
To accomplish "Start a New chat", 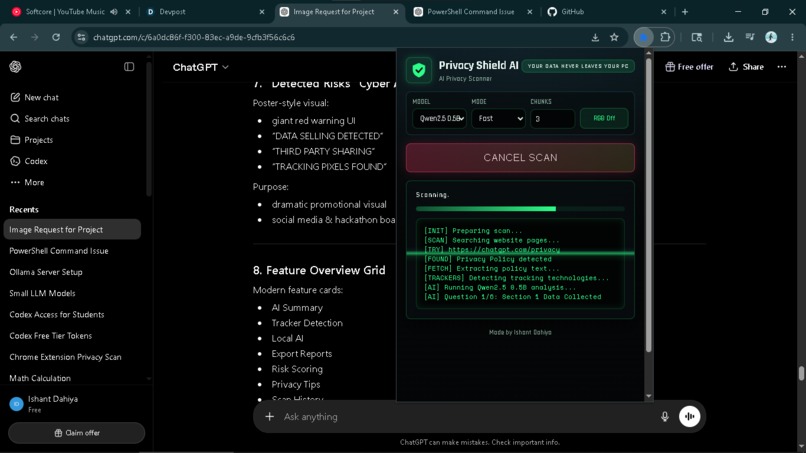I will [34, 97].
